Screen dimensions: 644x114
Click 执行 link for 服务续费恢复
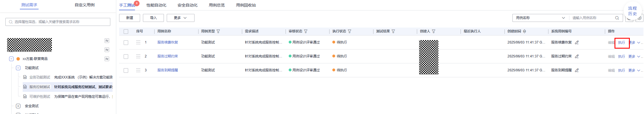tap(622, 43)
